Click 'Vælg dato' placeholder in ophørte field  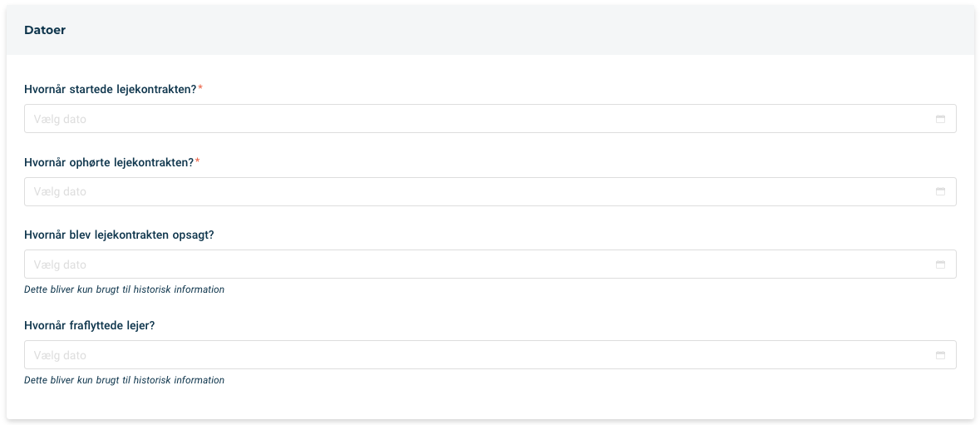(60, 192)
